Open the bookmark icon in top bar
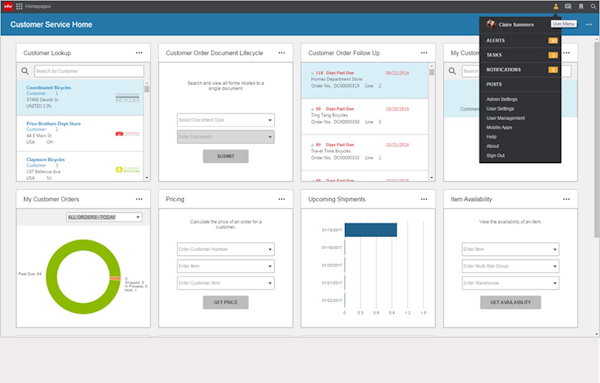The width and height of the screenshot is (600, 383). pyautogui.click(x=581, y=6)
